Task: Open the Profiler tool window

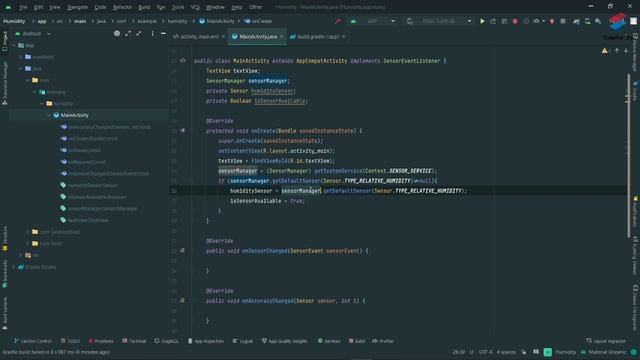Action: coord(383,341)
